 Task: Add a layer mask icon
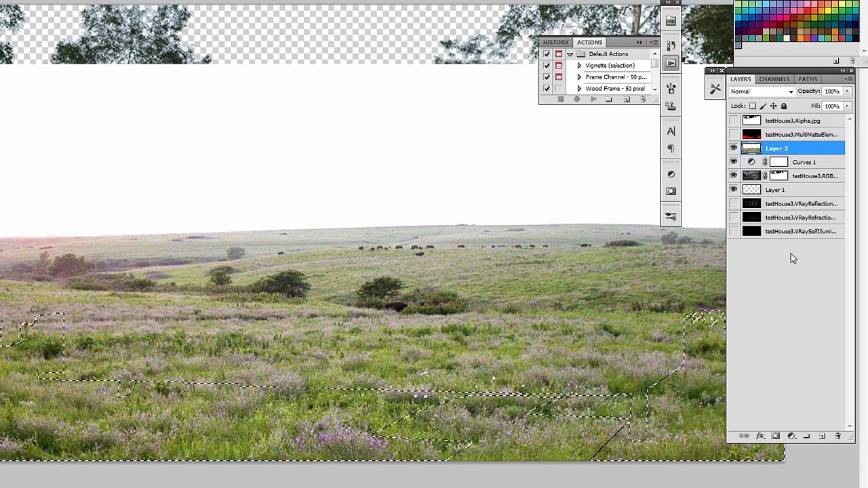pyautogui.click(x=775, y=436)
